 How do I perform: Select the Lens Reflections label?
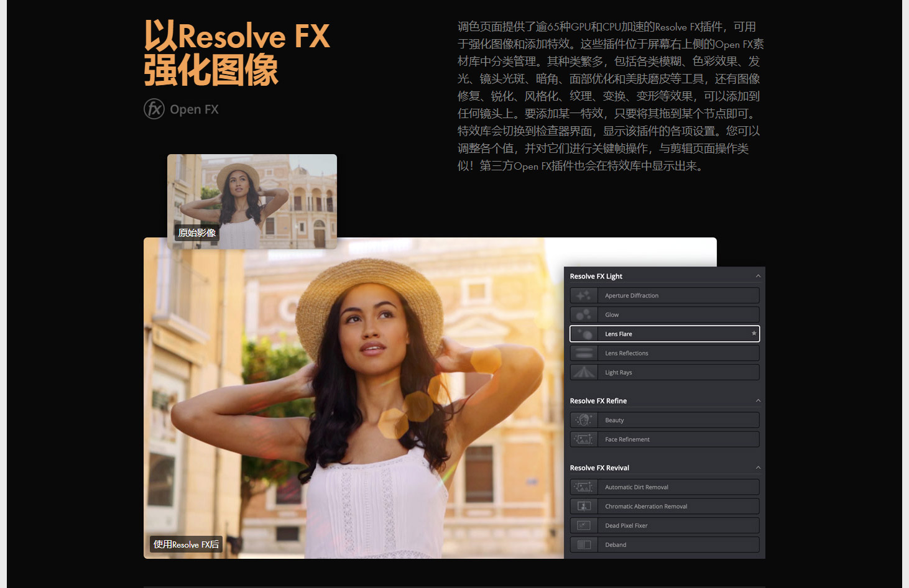point(627,354)
